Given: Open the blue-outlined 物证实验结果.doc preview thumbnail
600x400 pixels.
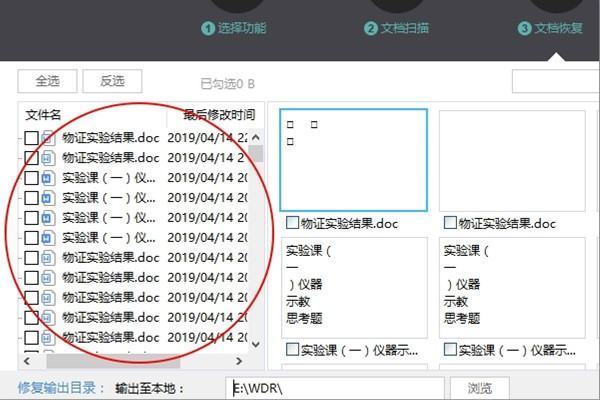Looking at the screenshot, I should pos(354,160).
